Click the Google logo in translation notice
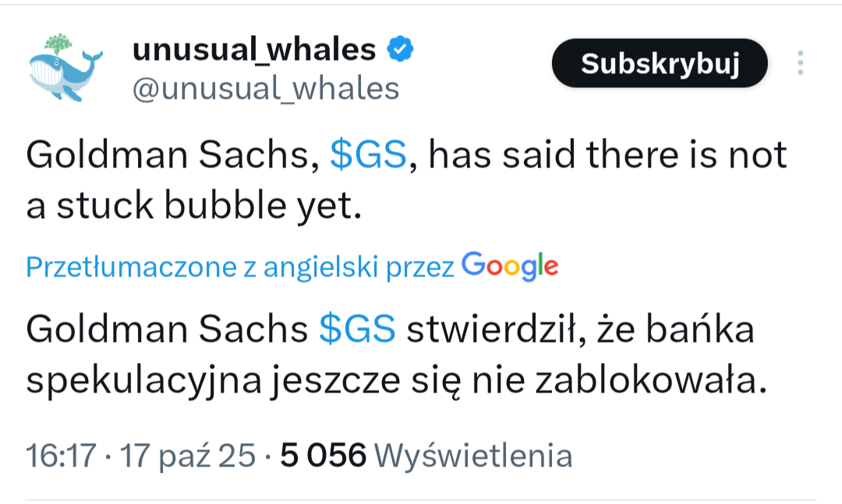842x504 pixels. click(510, 267)
